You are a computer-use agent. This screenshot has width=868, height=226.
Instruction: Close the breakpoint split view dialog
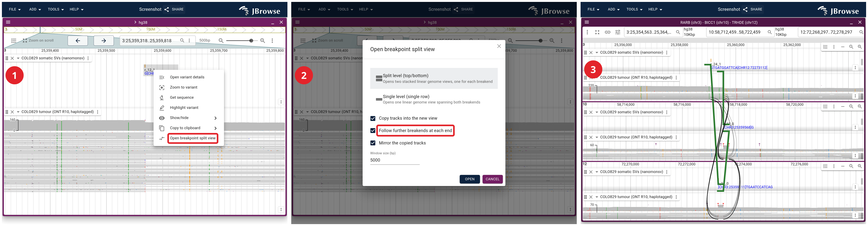[499, 46]
